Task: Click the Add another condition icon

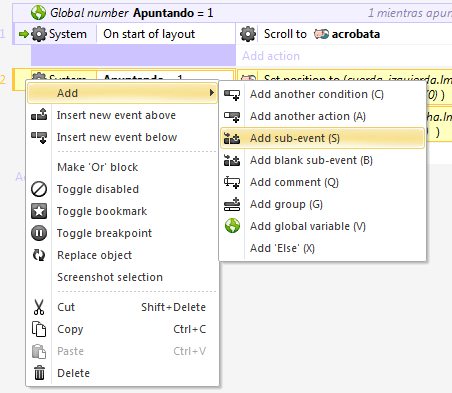Action: point(232,95)
